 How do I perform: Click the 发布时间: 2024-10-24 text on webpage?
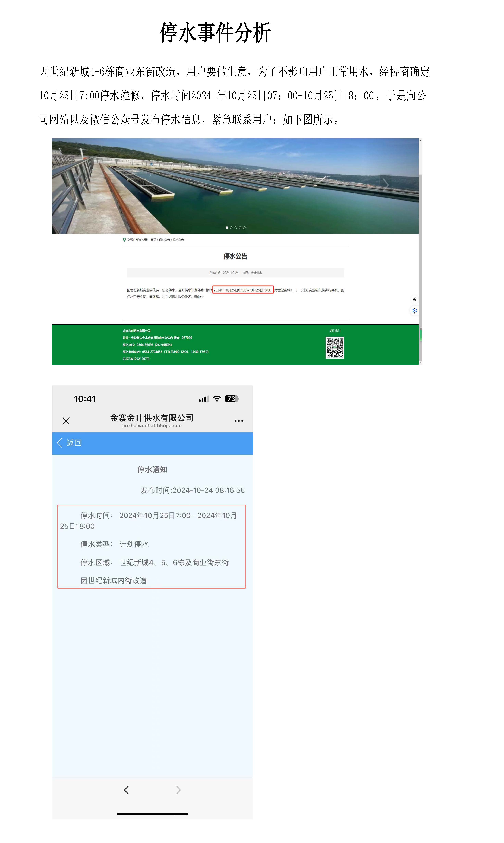(x=224, y=273)
